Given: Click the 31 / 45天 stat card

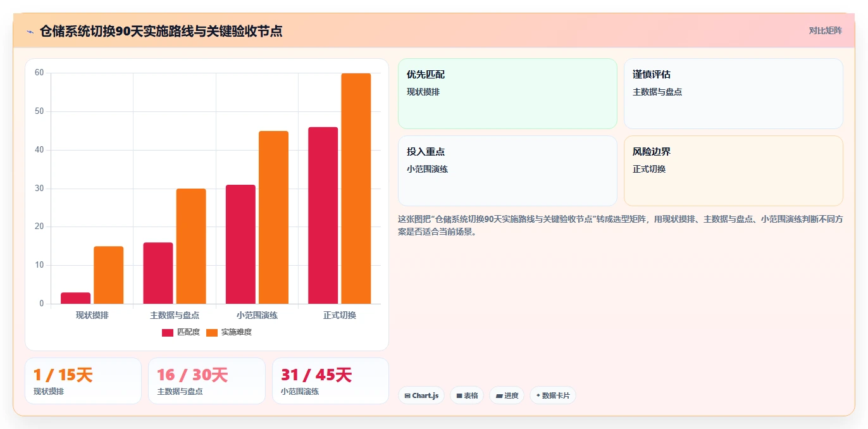Looking at the screenshot, I should (x=330, y=381).
